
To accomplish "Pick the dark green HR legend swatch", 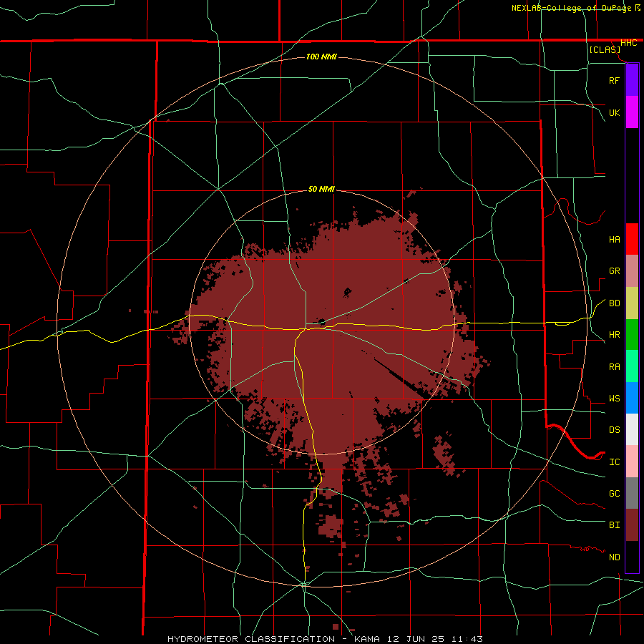I will pos(632,335).
